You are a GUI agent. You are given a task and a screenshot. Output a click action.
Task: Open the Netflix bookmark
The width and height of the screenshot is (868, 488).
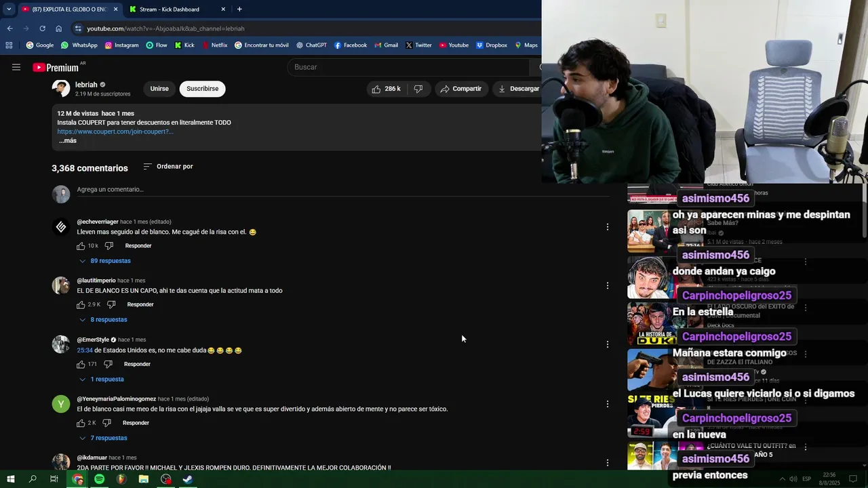[214, 45]
